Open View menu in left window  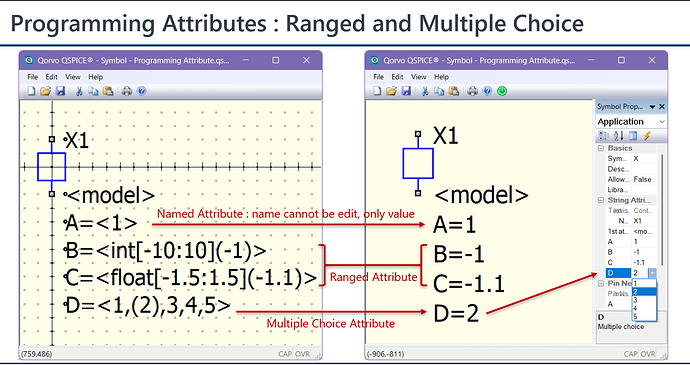coord(73,77)
